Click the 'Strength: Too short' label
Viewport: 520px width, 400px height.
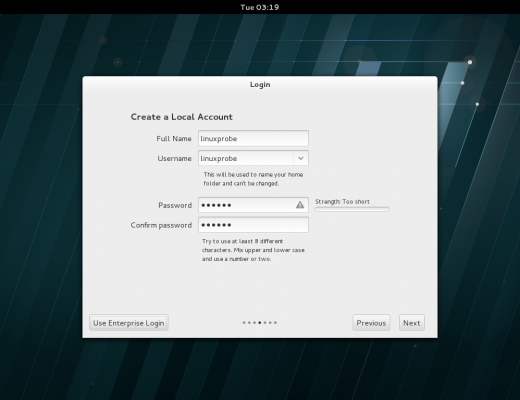click(342, 202)
